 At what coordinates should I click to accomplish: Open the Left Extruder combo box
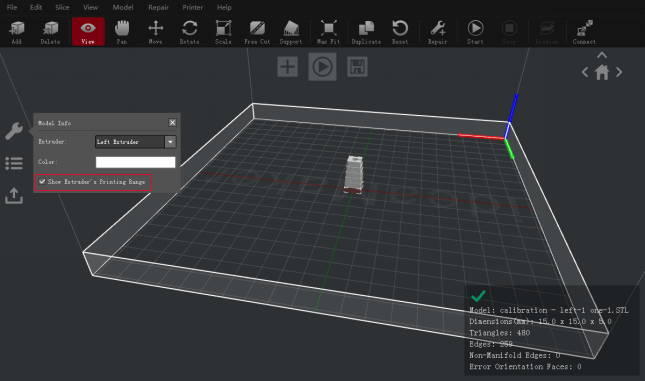pyautogui.click(x=135, y=142)
